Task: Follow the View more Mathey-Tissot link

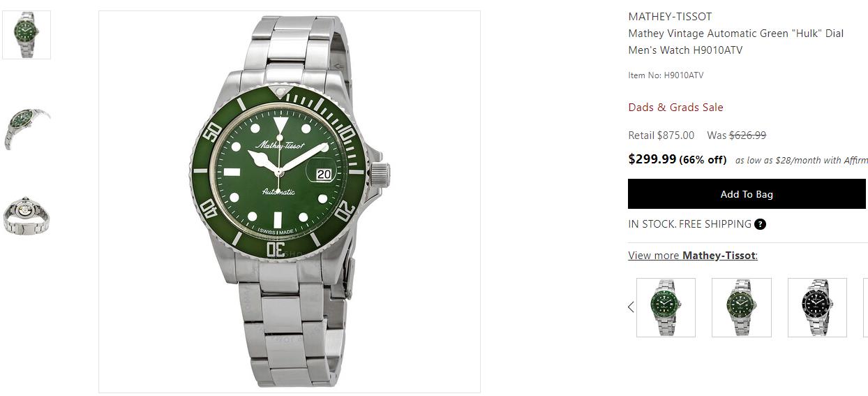Action: click(693, 256)
